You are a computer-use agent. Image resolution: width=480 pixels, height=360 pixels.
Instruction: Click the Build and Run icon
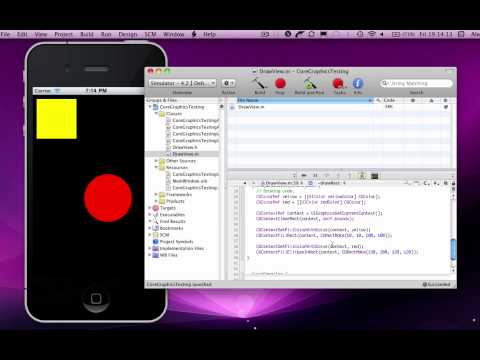tap(310, 83)
